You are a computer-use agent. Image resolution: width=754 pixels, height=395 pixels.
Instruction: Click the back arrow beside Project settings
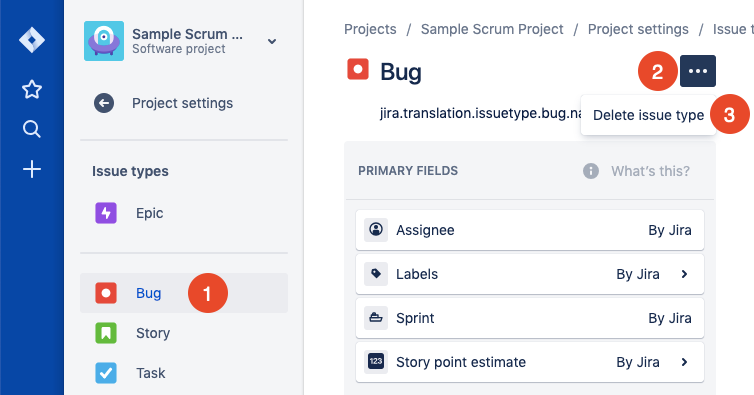[x=104, y=103]
